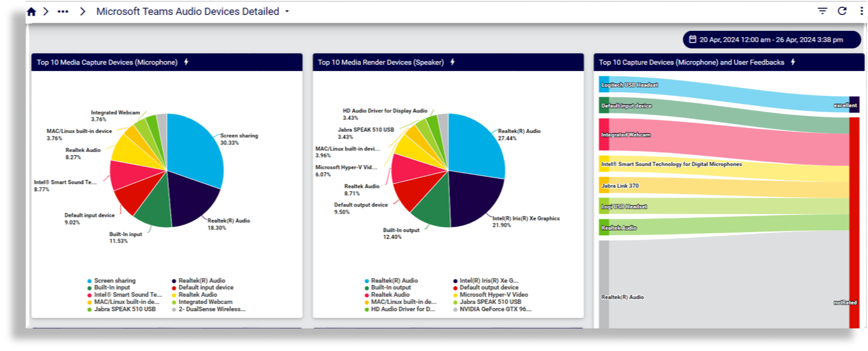868x351 pixels.
Task: Click Top 10 Capture Devices and User Feedbacks title
Action: [691, 62]
